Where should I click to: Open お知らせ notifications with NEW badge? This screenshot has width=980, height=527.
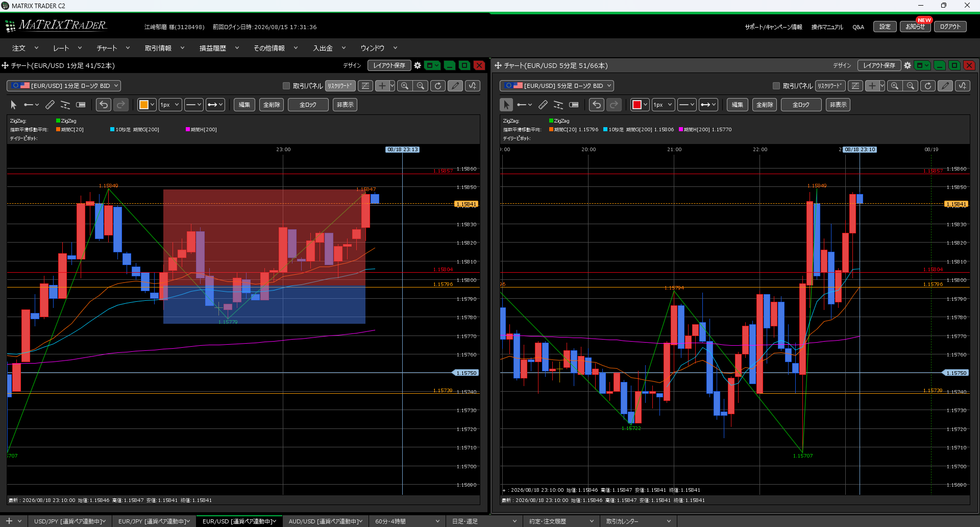pos(915,27)
